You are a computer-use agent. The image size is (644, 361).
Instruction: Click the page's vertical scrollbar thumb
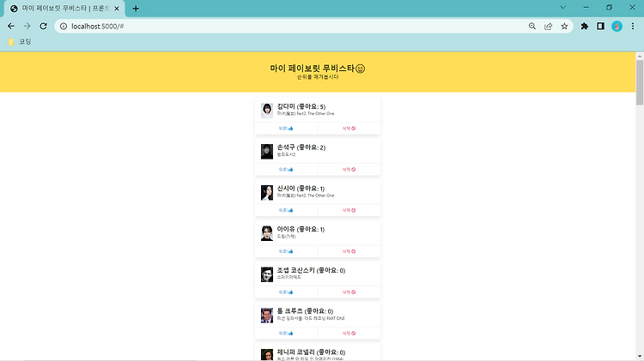point(640,82)
